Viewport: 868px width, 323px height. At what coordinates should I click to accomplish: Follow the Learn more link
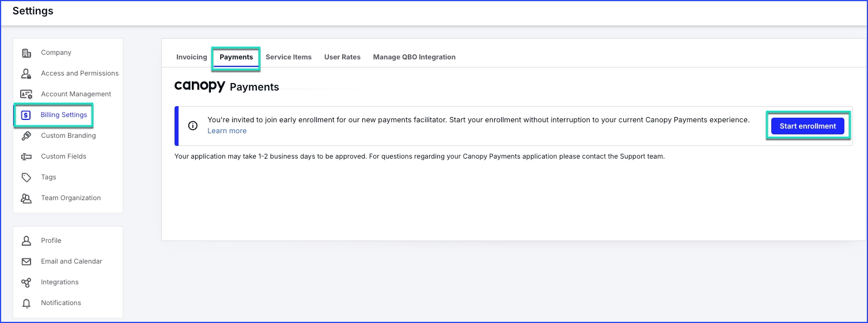(227, 131)
